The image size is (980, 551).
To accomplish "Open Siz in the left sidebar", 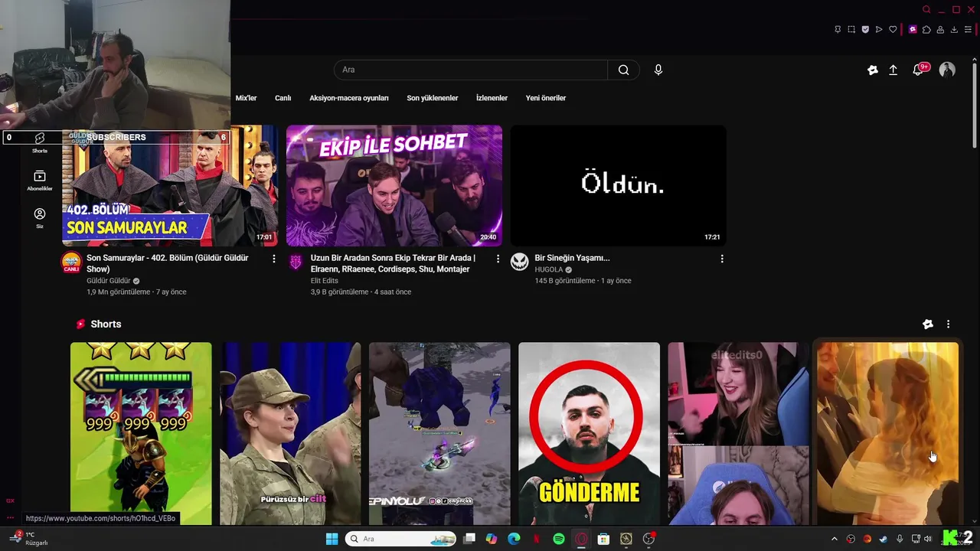I will point(40,218).
